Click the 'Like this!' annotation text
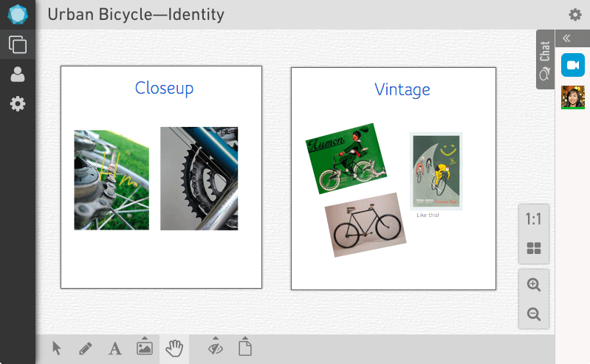The height and width of the screenshot is (364, 590). pos(428,216)
